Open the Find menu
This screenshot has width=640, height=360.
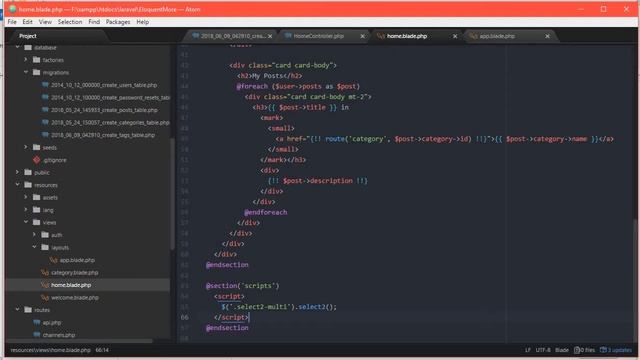[94, 22]
